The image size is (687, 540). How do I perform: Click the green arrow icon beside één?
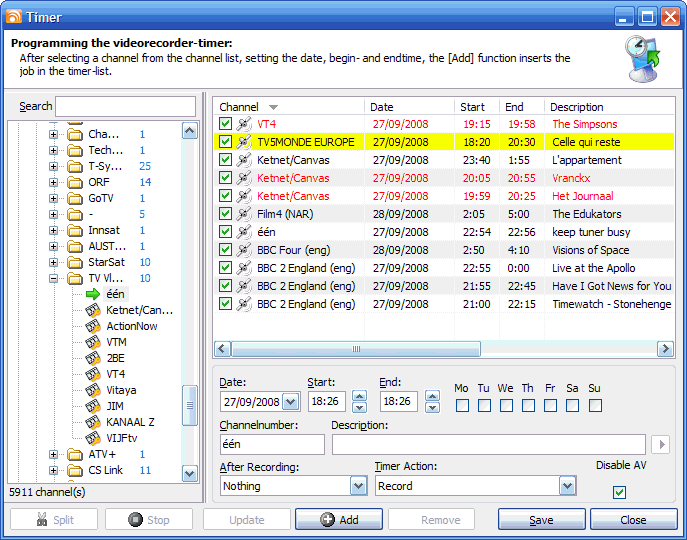click(x=93, y=294)
